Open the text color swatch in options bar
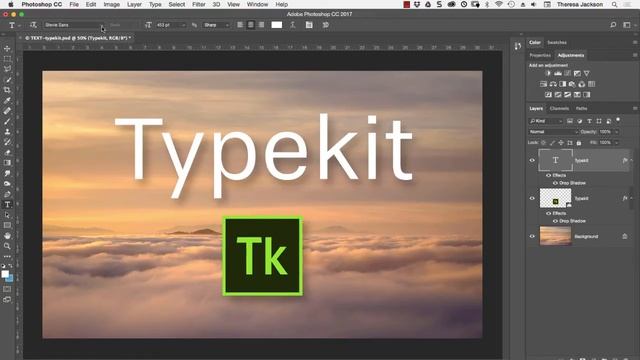Screen dimensions: 640x360 pos(277,25)
